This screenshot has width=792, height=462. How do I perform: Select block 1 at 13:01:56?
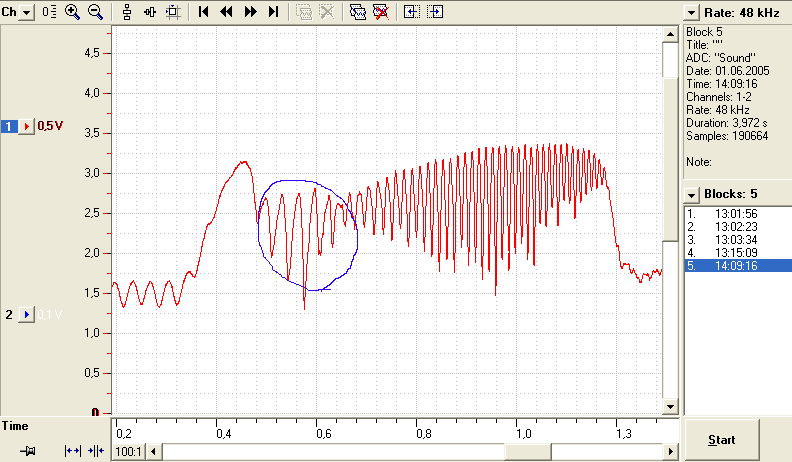tap(738, 214)
